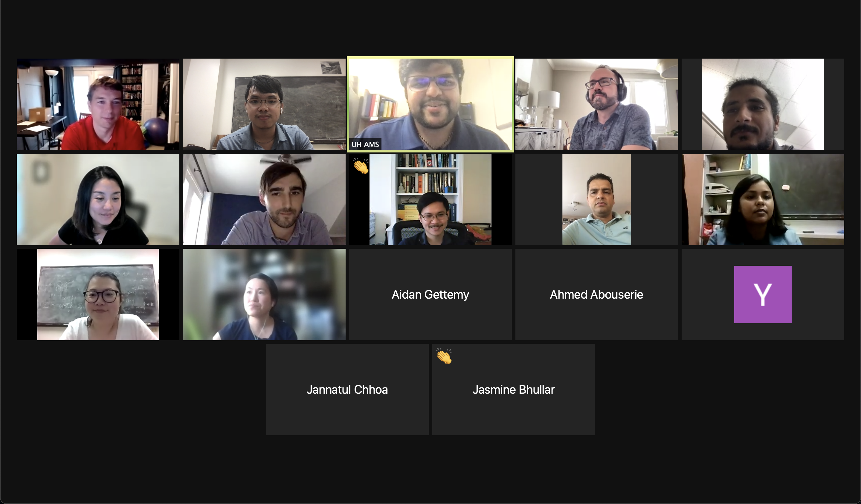Select the video of man under ceiling tiles
This screenshot has width=861, height=504.
click(763, 104)
